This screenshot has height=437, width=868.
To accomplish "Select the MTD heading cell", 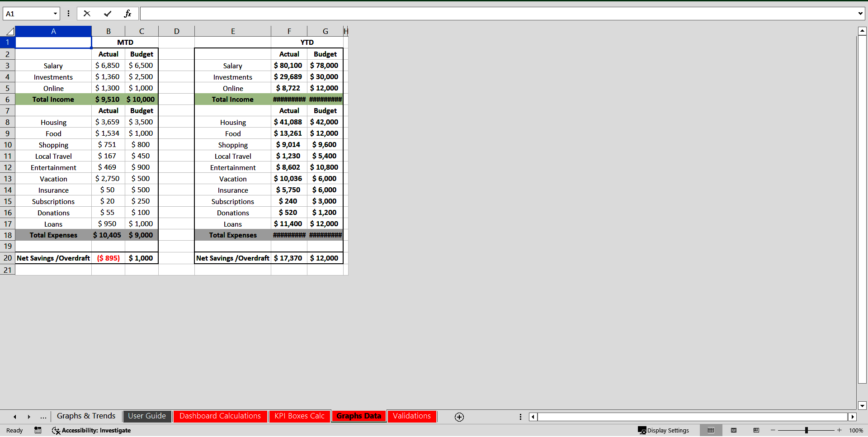I will pyautogui.click(x=125, y=42).
